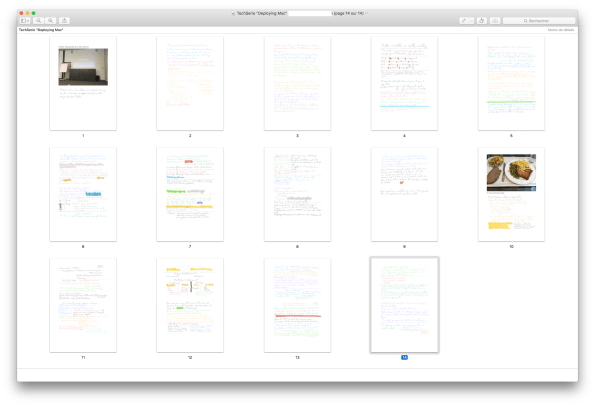Select page 5 thumbnail
595x406 pixels.
(512, 83)
